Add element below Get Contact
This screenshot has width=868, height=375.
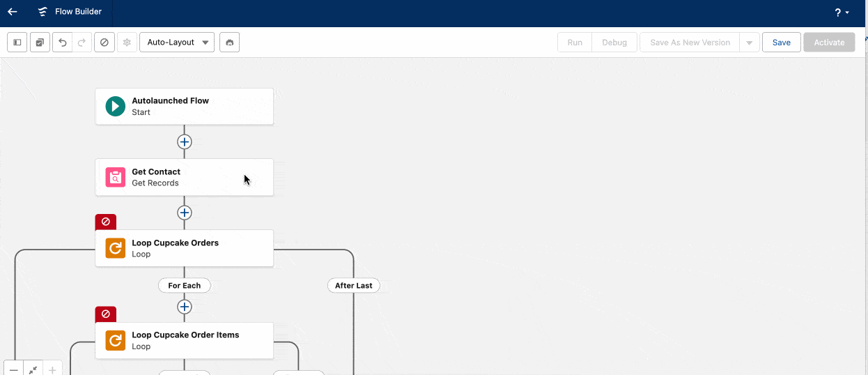coord(184,213)
